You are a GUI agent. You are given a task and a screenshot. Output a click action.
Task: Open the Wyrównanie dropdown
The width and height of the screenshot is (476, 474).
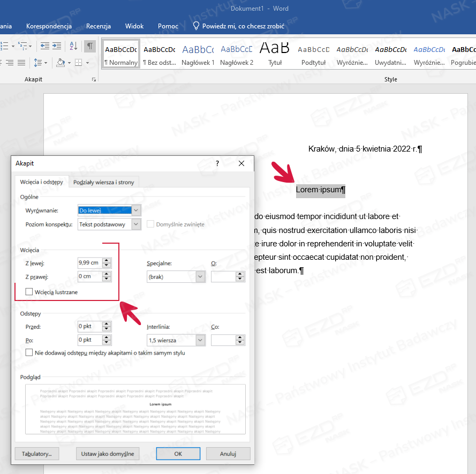tap(136, 210)
